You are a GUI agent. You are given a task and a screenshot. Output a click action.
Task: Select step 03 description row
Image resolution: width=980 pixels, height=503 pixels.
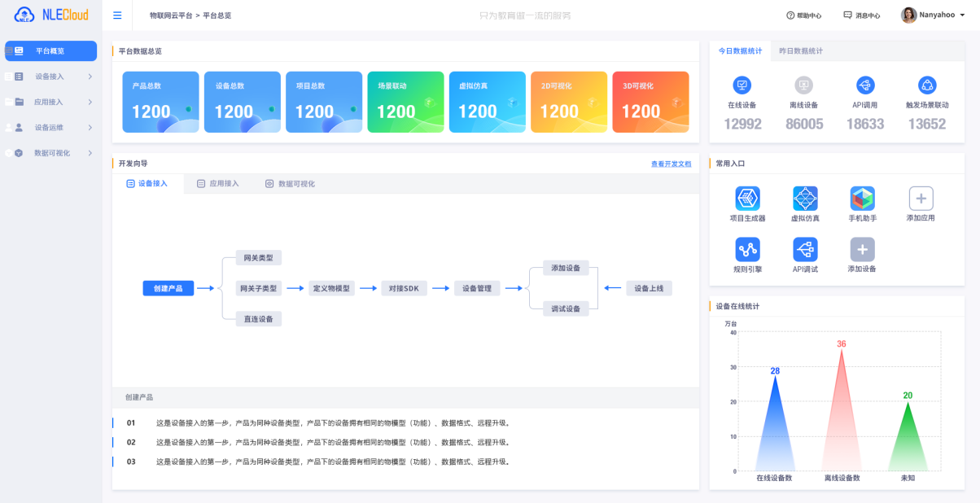click(x=405, y=461)
